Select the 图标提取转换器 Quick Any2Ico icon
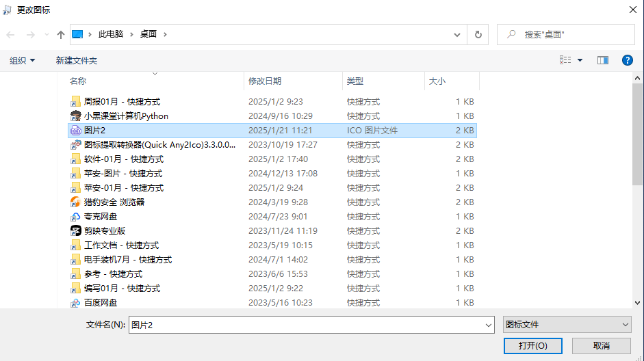This screenshot has width=644, height=361. 75,144
